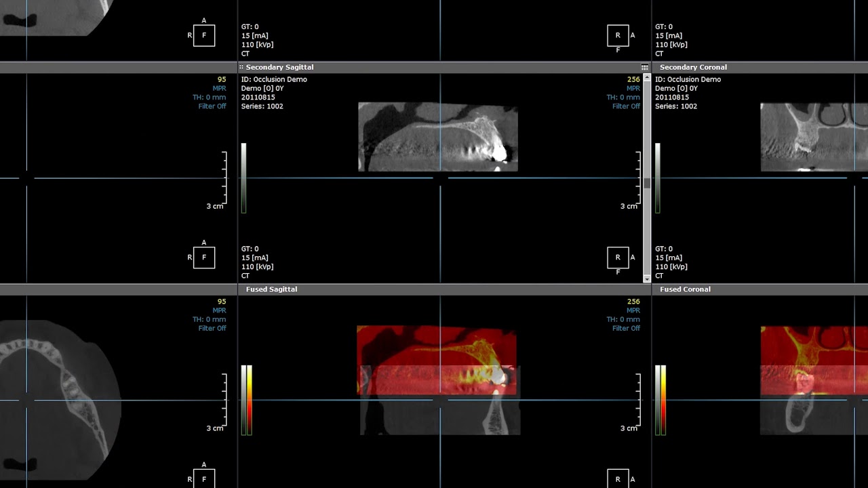This screenshot has width=868, height=488.
Task: Click "MPR" label in Secondary Sagittal pane
Action: click(633, 88)
